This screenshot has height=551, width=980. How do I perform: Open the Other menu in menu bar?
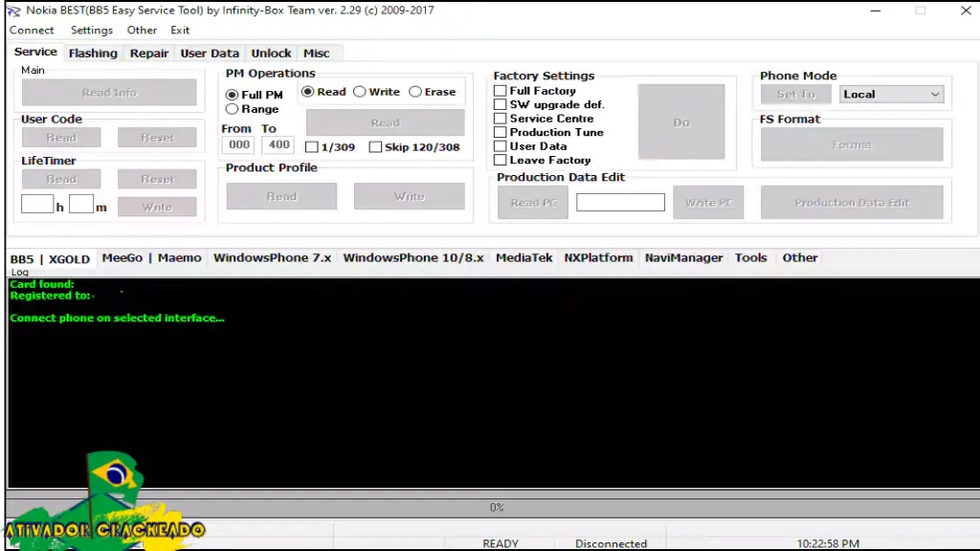point(142,30)
